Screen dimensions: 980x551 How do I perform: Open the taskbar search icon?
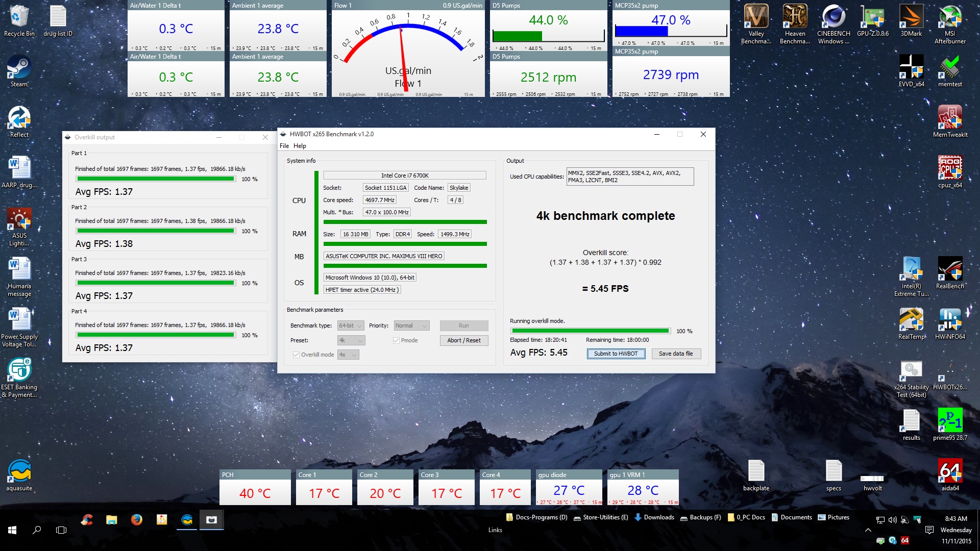(x=37, y=530)
